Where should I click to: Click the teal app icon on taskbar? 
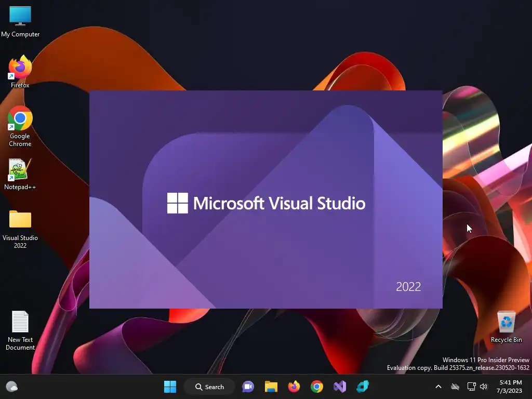coord(362,387)
